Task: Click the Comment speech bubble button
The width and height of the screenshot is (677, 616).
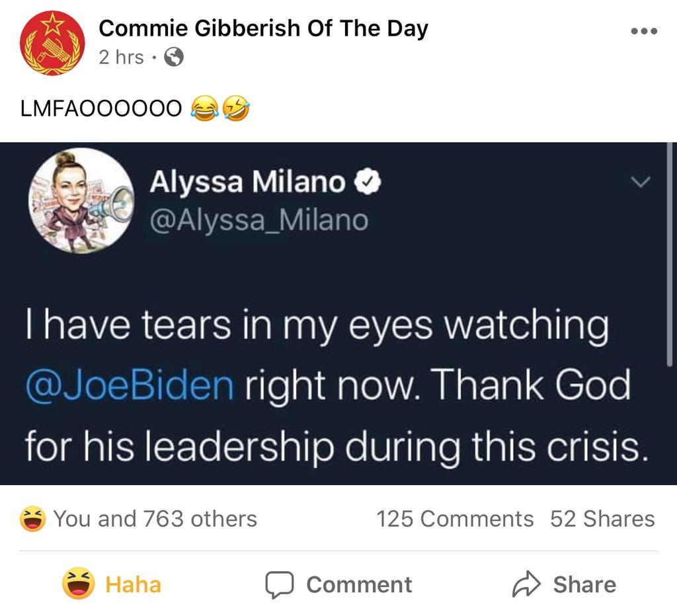Action: (338, 584)
